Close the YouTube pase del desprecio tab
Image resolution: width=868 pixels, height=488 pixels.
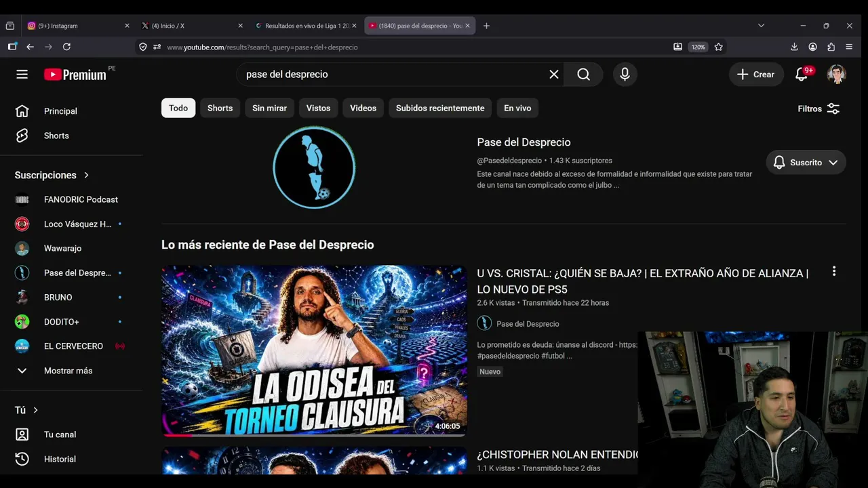coord(467,26)
